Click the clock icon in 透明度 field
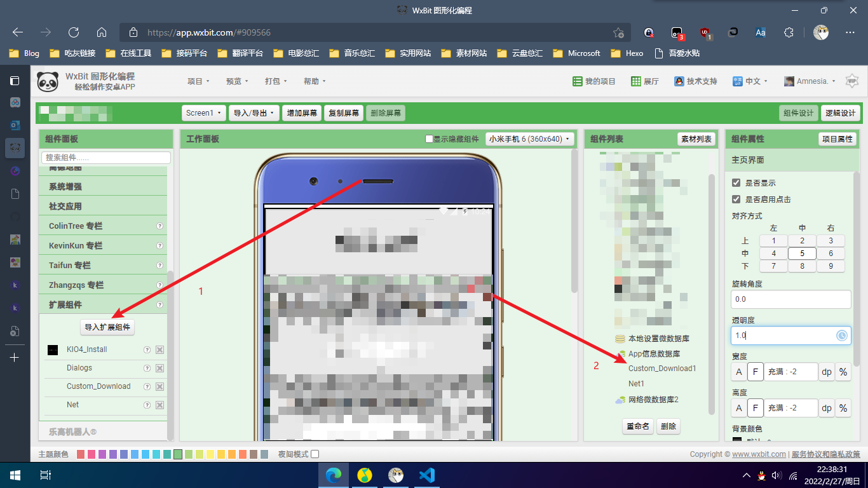The width and height of the screenshot is (868, 488). coord(842,335)
